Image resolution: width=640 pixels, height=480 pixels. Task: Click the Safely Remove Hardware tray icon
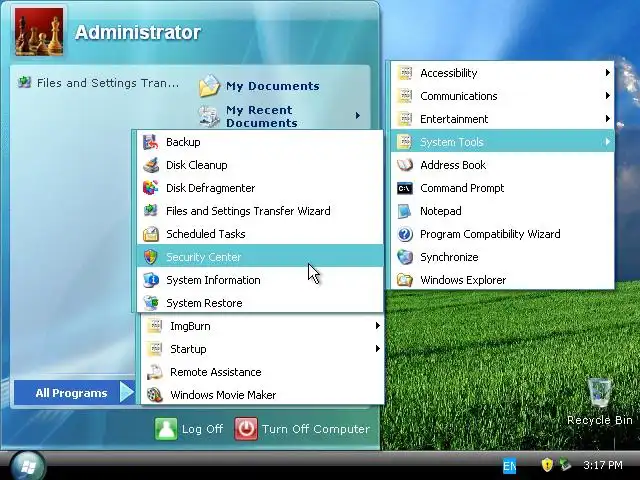point(565,464)
